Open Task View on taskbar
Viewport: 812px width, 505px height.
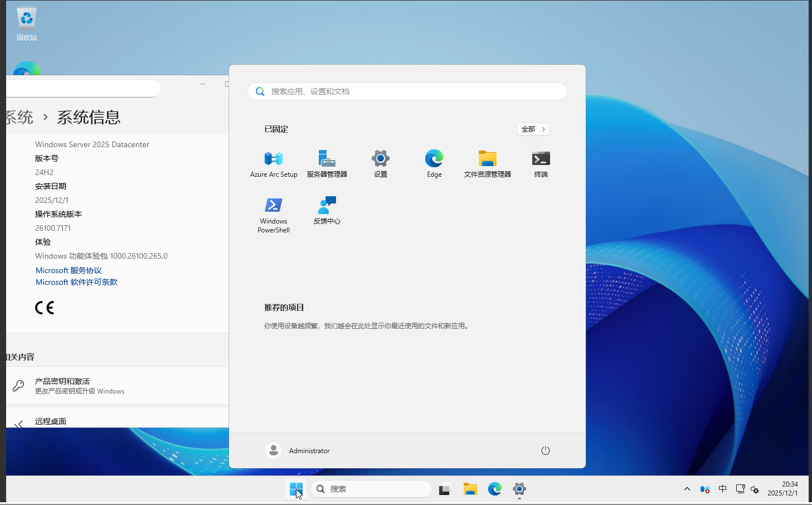445,489
